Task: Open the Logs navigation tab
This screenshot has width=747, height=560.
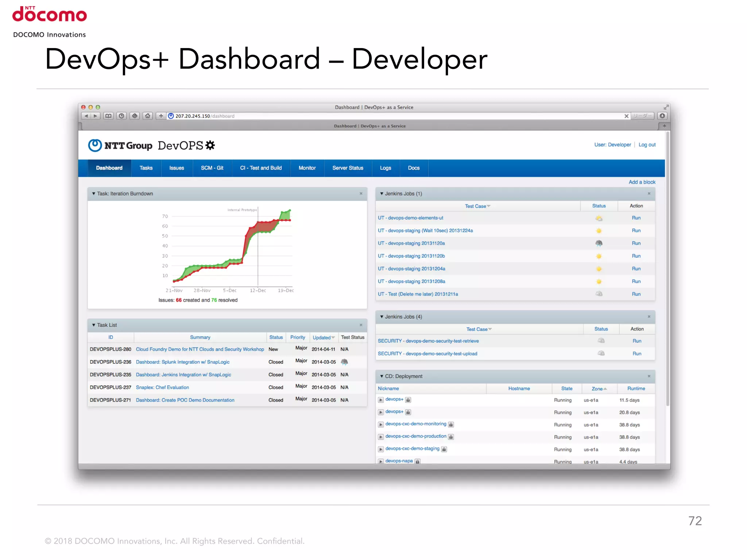Action: [386, 168]
